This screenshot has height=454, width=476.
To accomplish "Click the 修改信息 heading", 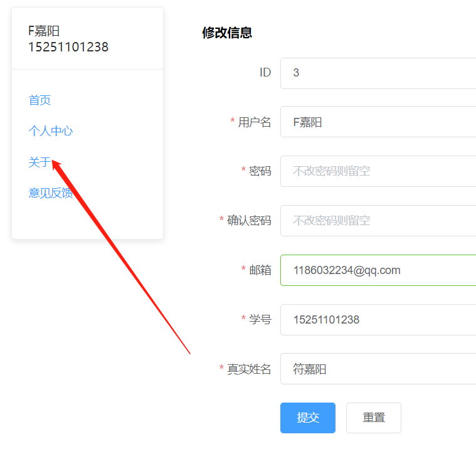I will [227, 33].
